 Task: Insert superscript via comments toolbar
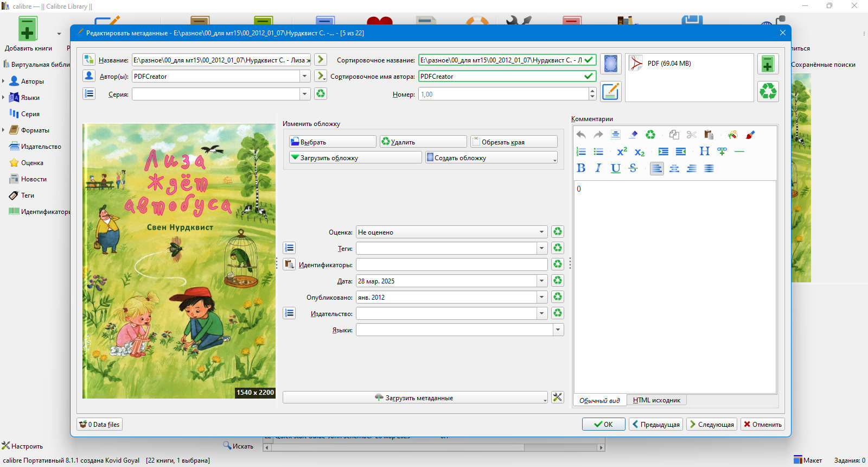[622, 152]
